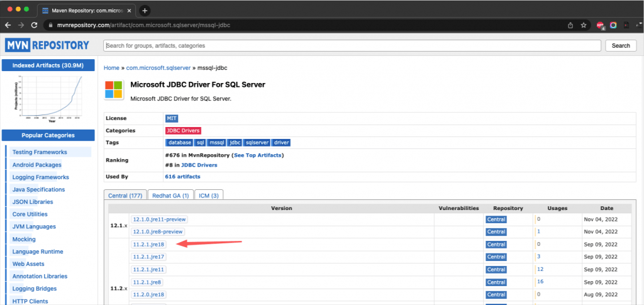Open version 12.1.0.jre8-preview
Screen dimensions: 644x305
[x=158, y=231]
